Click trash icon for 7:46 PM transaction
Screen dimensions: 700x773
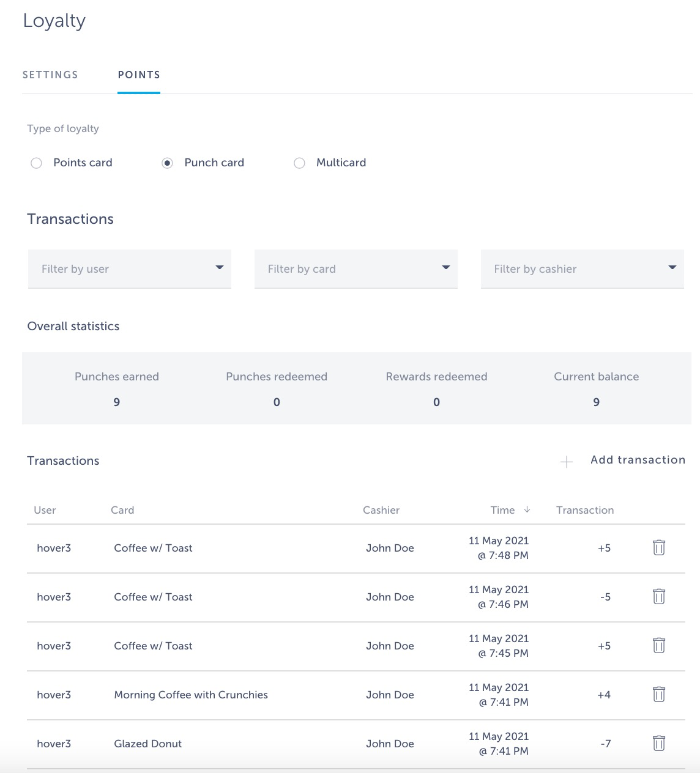pos(658,597)
